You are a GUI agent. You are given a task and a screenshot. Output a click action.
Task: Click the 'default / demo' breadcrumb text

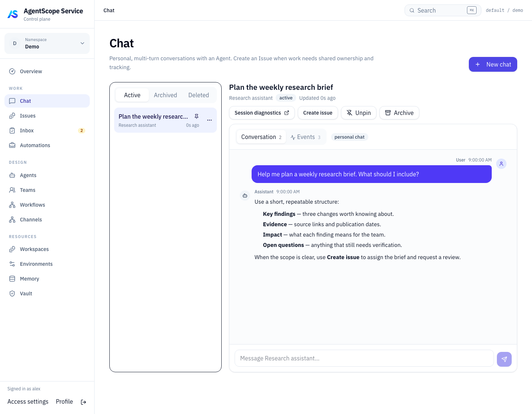tap(504, 10)
